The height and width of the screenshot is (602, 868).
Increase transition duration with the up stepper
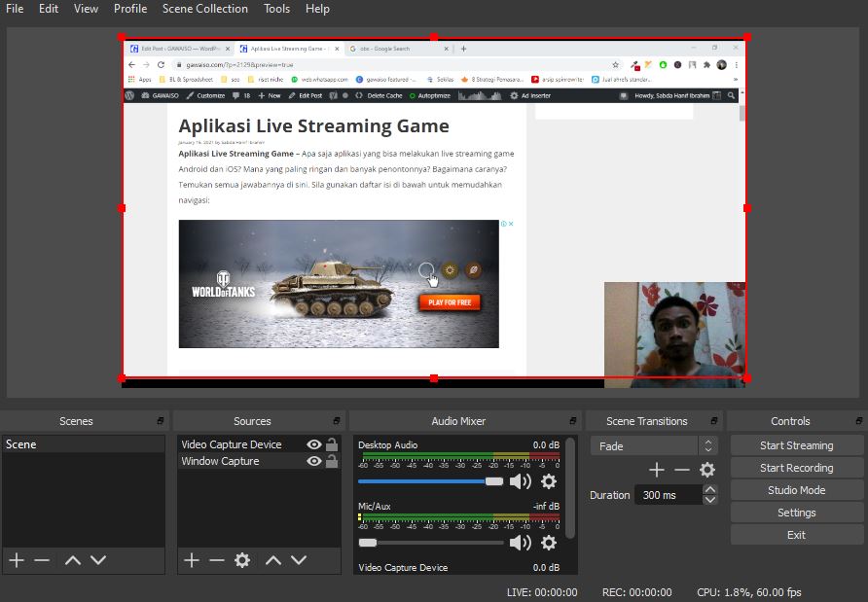tap(710, 489)
